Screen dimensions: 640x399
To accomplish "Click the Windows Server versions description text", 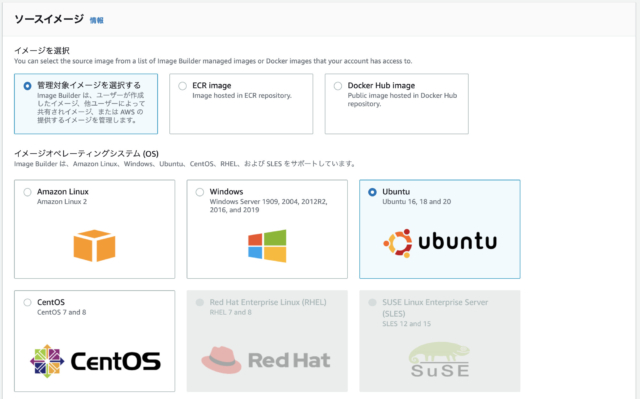I will coord(269,206).
